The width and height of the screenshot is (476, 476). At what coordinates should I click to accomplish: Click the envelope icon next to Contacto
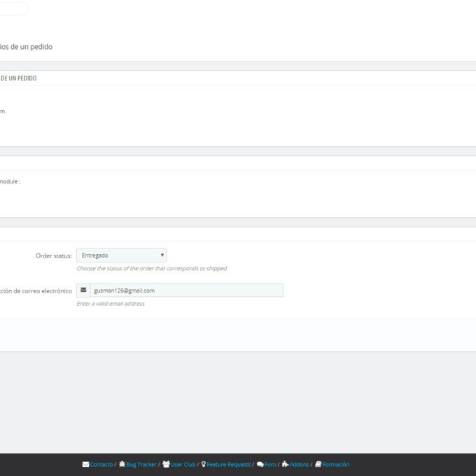[x=85, y=465]
